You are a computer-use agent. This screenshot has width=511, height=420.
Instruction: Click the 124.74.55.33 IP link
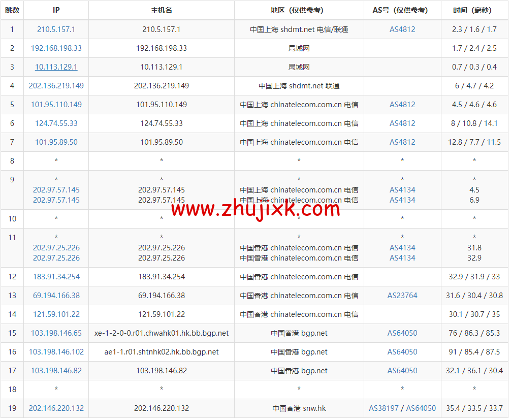[56, 123]
